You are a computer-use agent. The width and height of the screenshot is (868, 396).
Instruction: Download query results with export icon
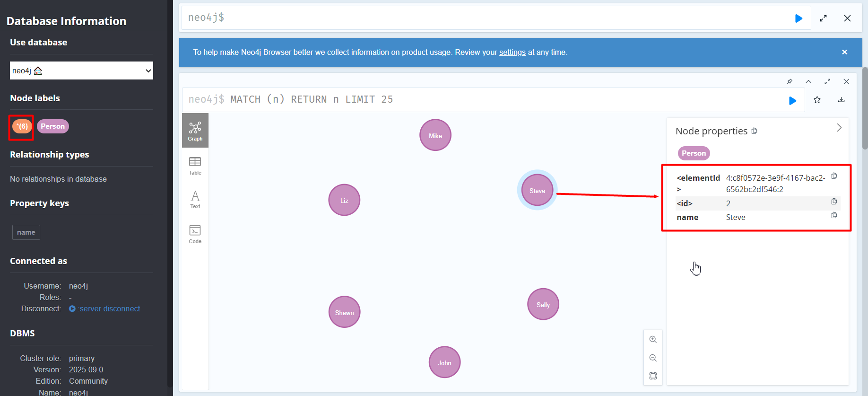pos(841,100)
